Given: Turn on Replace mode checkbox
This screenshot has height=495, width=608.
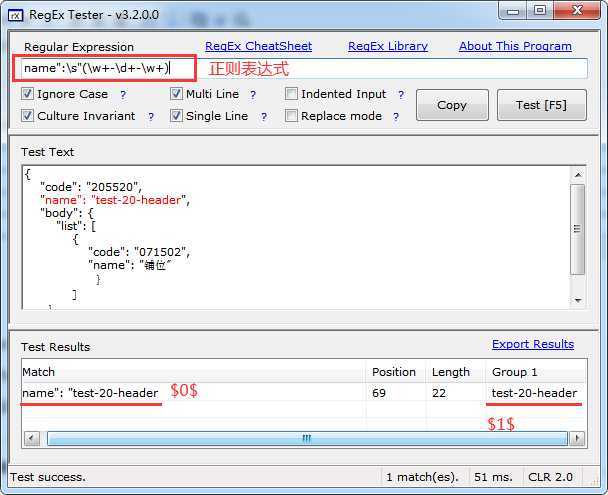Looking at the screenshot, I should pyautogui.click(x=291, y=116).
